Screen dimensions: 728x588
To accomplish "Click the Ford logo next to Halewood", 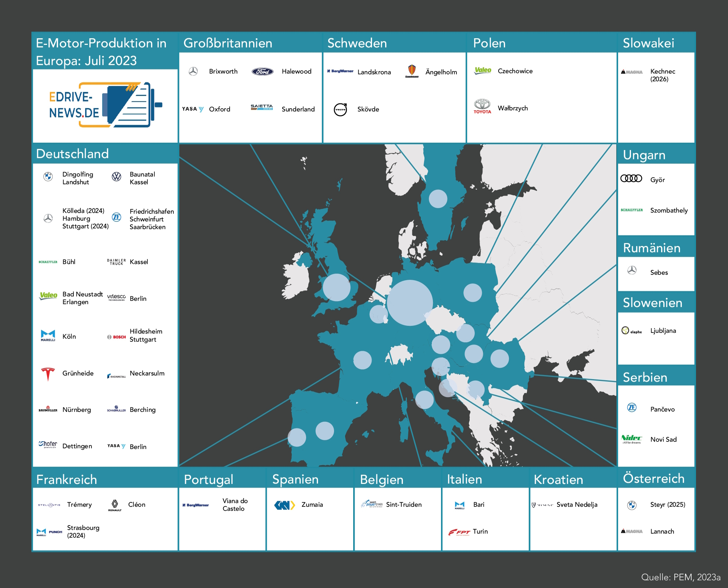I will [262, 71].
